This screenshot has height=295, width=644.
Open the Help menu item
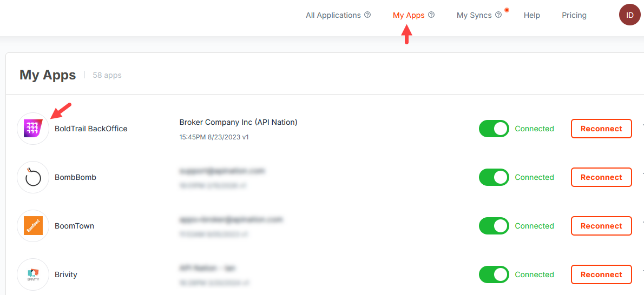[x=532, y=15]
